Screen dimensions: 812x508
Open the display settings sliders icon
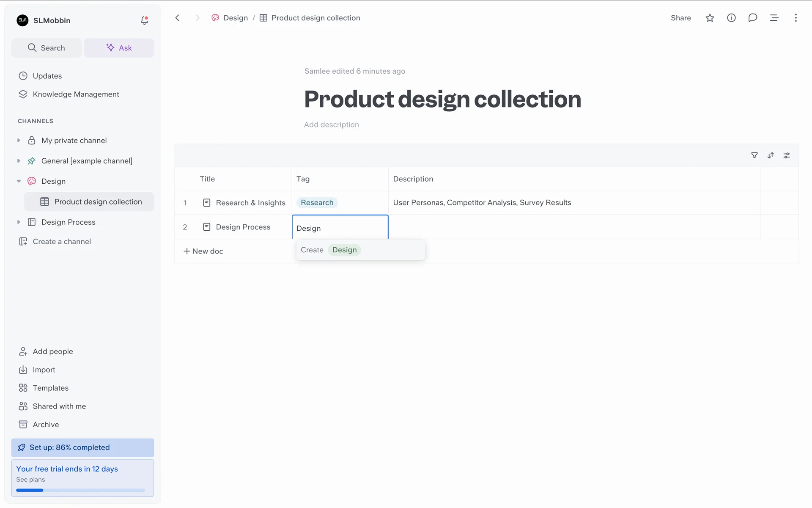(787, 155)
